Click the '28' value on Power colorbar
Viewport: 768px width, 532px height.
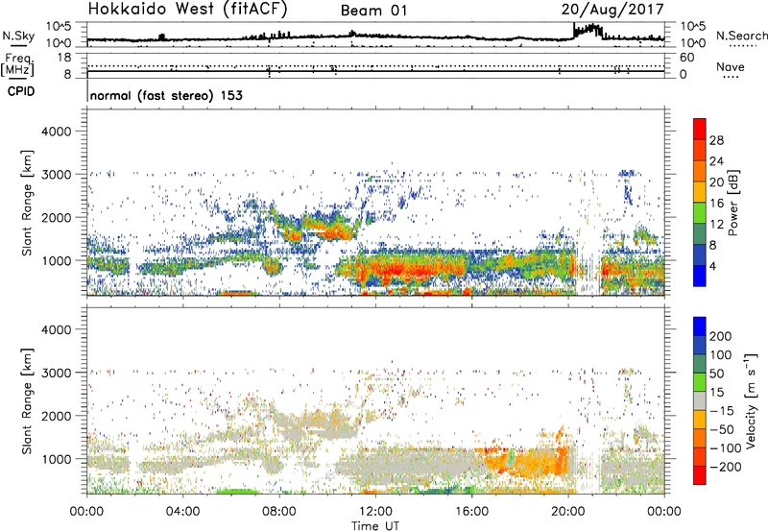coord(716,140)
